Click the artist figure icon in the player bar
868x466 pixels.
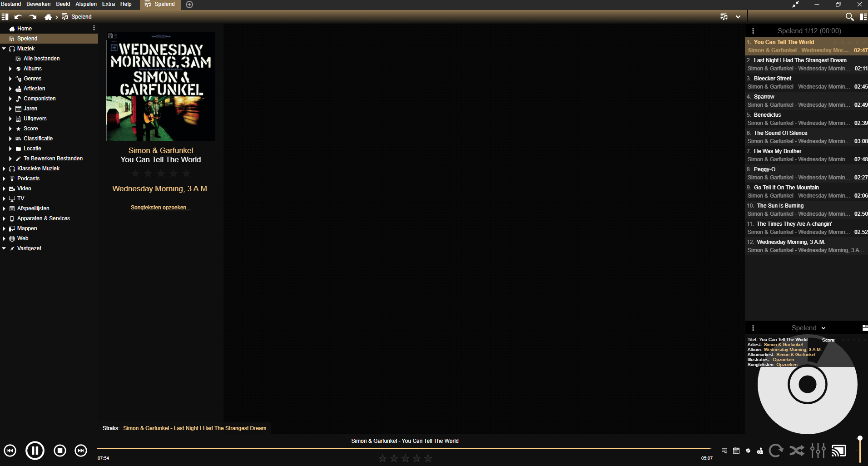pyautogui.click(x=760, y=451)
